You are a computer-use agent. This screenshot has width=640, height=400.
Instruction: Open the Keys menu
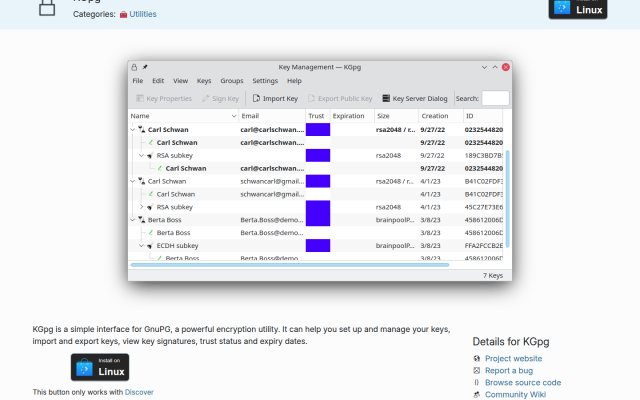click(x=204, y=81)
